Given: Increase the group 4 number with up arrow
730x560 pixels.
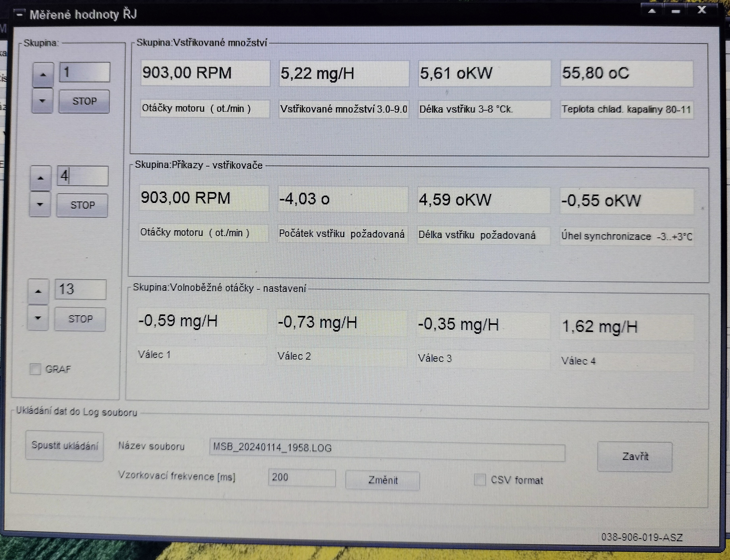Looking at the screenshot, I should coord(41,178).
